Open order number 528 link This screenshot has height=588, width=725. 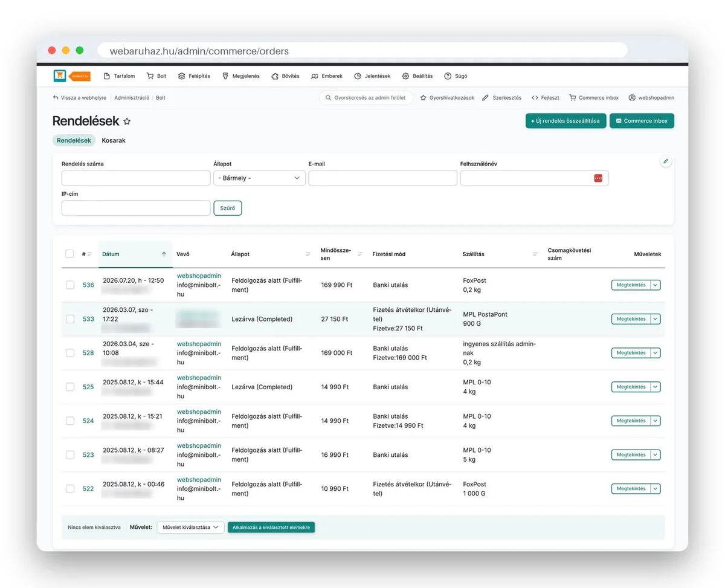[88, 353]
